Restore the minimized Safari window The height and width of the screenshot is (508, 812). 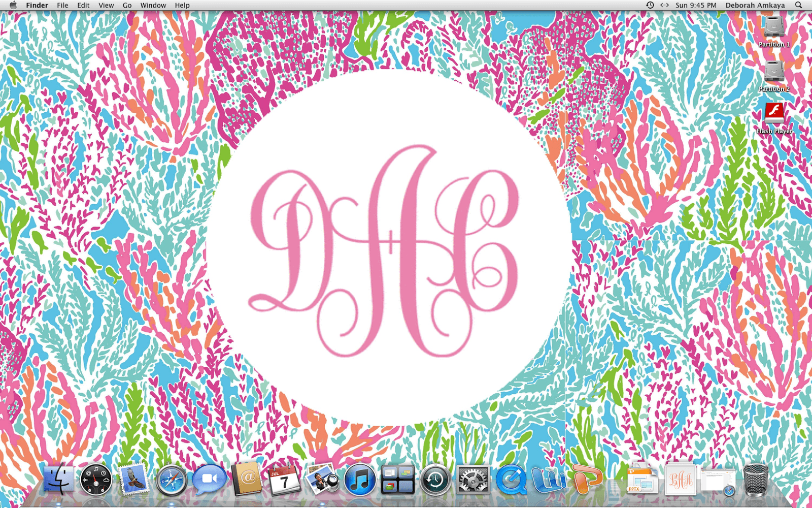pyautogui.click(x=718, y=481)
